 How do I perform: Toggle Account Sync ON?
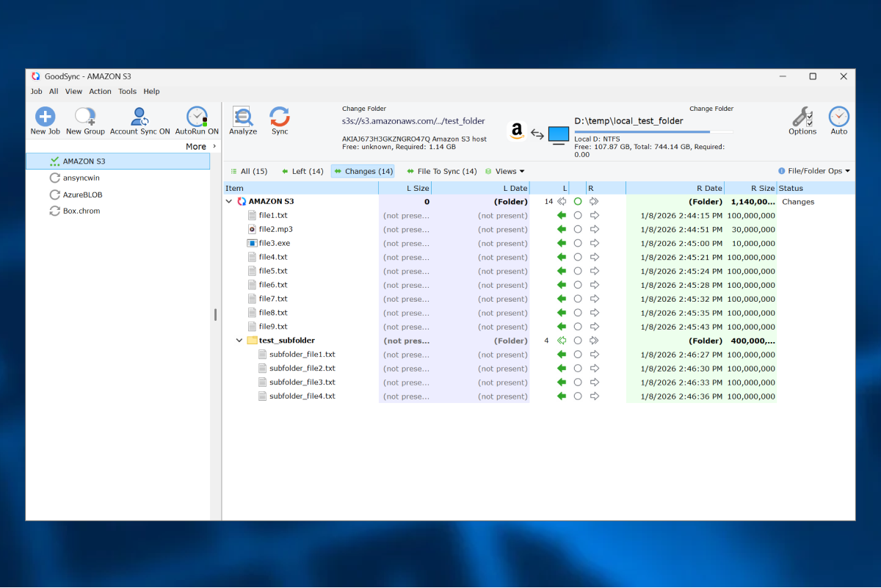(x=139, y=117)
